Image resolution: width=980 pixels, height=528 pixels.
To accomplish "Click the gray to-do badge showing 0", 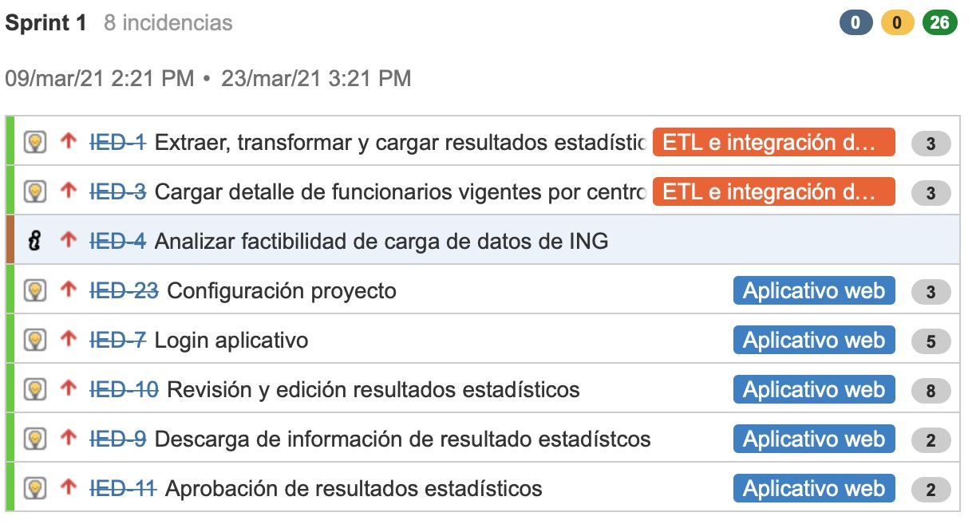I will tap(856, 23).
